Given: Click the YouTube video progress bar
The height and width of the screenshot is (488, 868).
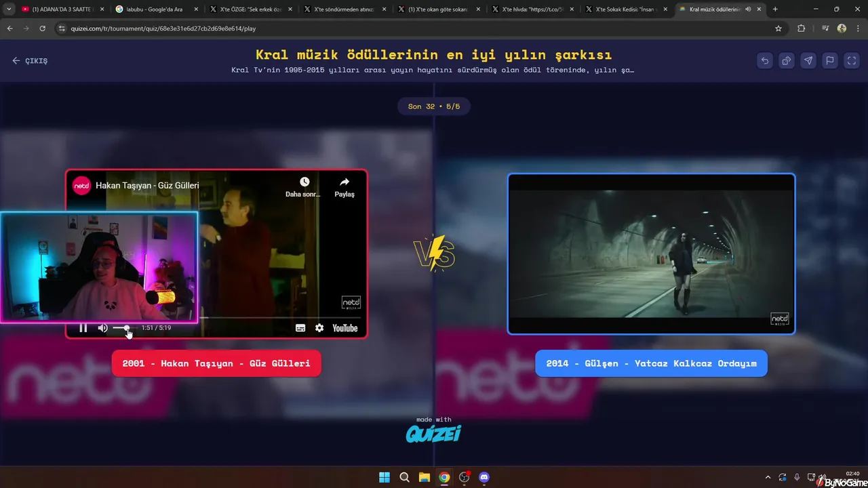Looking at the screenshot, I should pos(281,317).
